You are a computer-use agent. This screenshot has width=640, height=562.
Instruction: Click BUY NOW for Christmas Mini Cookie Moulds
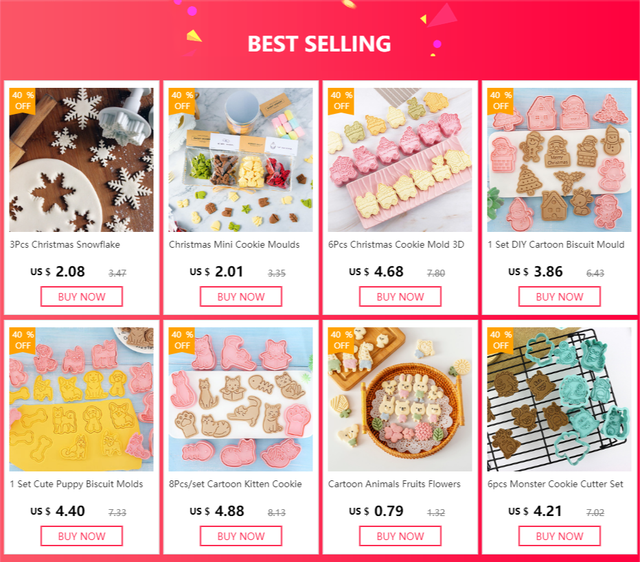click(x=241, y=296)
